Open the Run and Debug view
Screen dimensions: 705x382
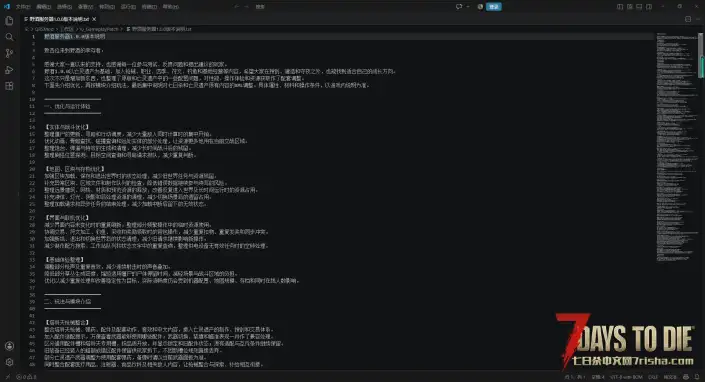[9, 70]
